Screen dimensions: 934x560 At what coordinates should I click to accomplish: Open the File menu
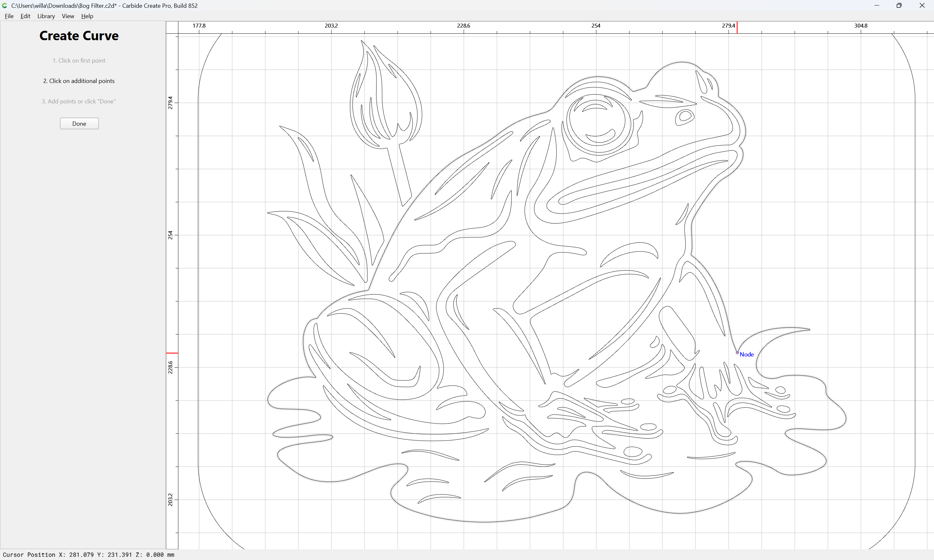coord(9,16)
